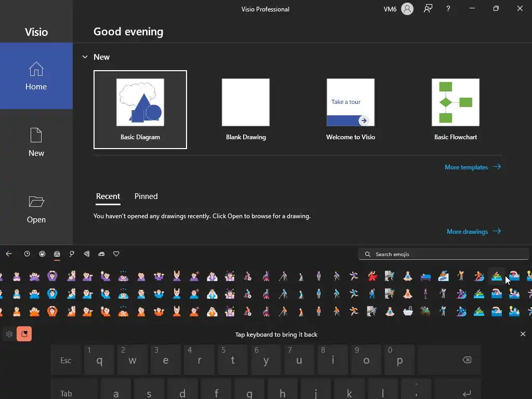Choose the Basic Flowchart template

[x=455, y=110]
